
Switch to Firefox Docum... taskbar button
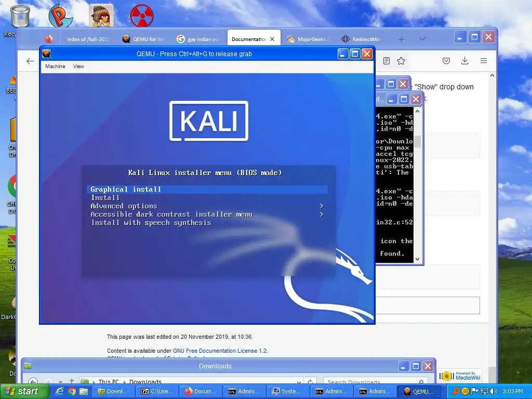coord(200,391)
